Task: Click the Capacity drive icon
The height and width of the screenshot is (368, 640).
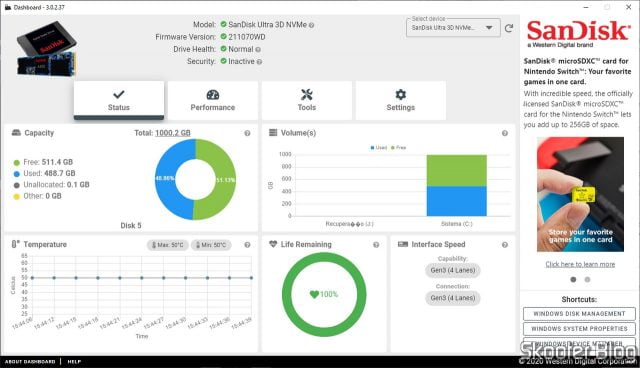Action: coord(16,133)
